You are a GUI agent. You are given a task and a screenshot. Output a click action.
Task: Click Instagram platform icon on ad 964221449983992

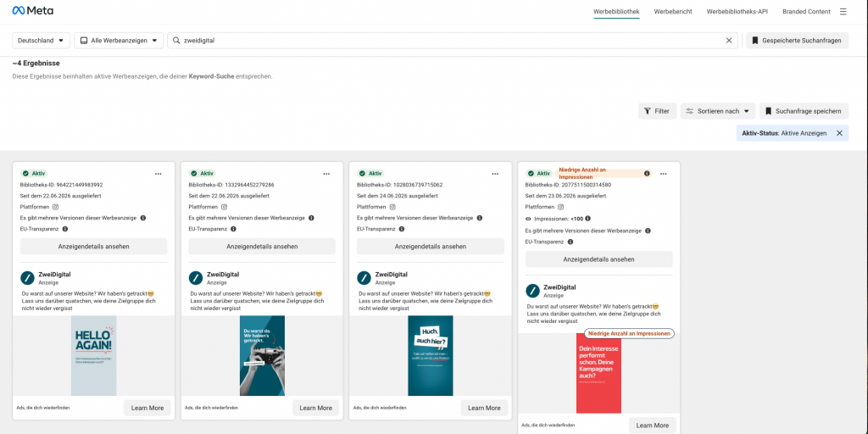(55, 207)
